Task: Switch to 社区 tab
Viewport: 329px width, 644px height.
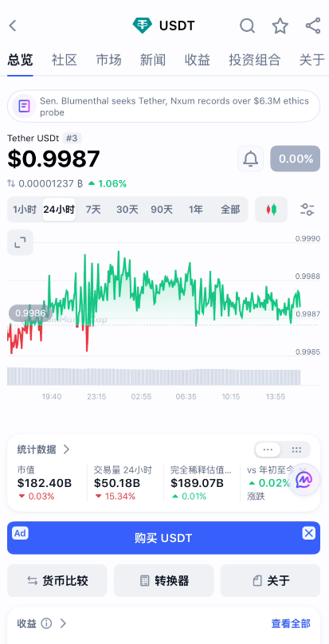Action: 65,60
